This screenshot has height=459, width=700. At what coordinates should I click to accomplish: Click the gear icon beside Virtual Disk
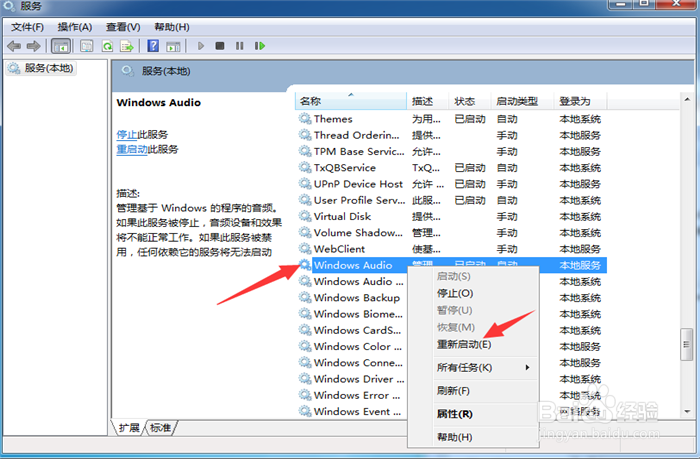pyautogui.click(x=305, y=216)
